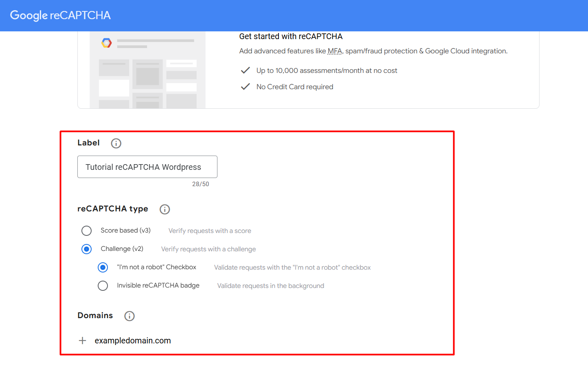Image resolution: width=588 pixels, height=367 pixels.
Task: Select the Challenge (v2) radio button
Action: point(86,248)
